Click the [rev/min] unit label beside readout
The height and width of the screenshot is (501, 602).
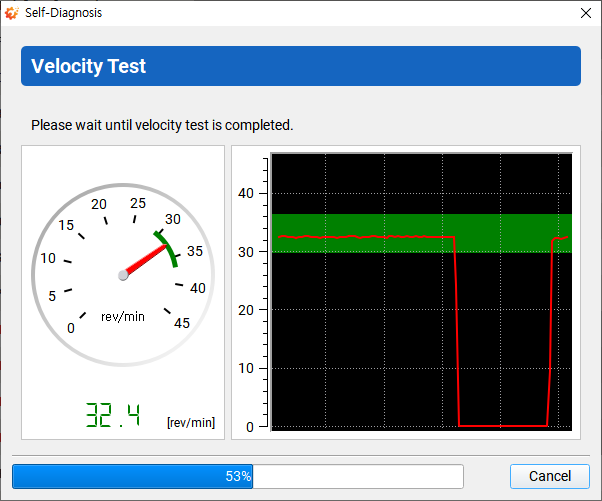click(190, 423)
